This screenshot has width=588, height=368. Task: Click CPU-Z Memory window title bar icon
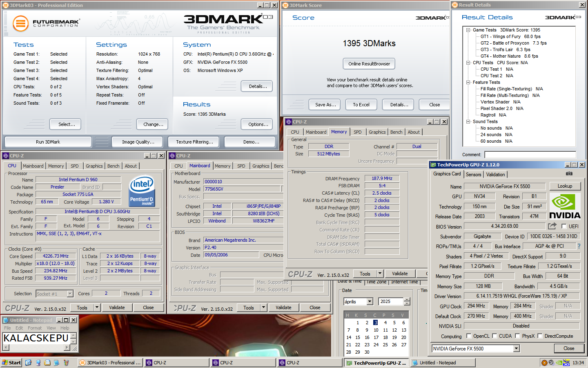pos(289,122)
